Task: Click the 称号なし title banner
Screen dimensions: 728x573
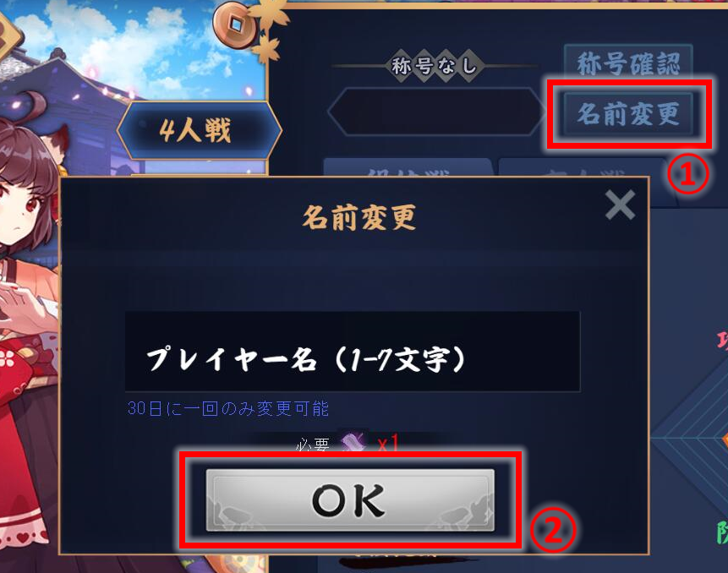Action: 434,65
